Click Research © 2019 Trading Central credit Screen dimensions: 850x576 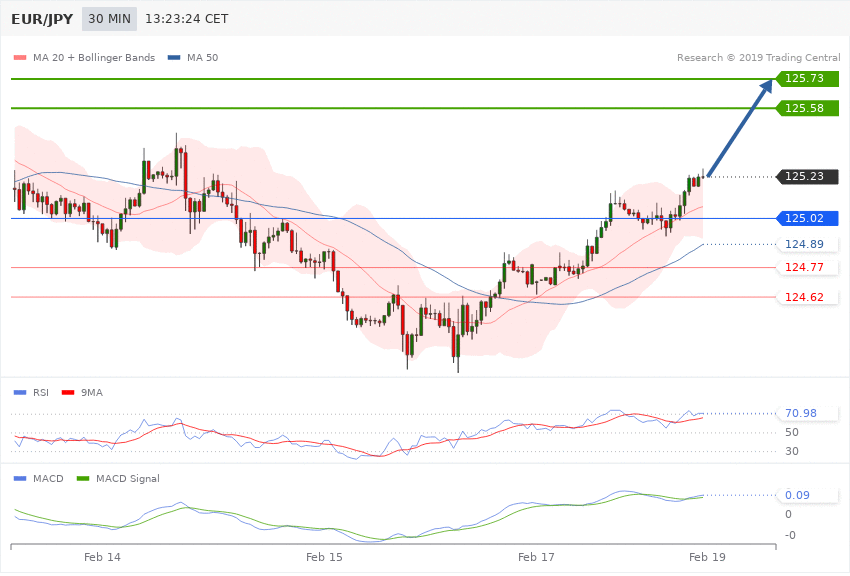tap(758, 57)
